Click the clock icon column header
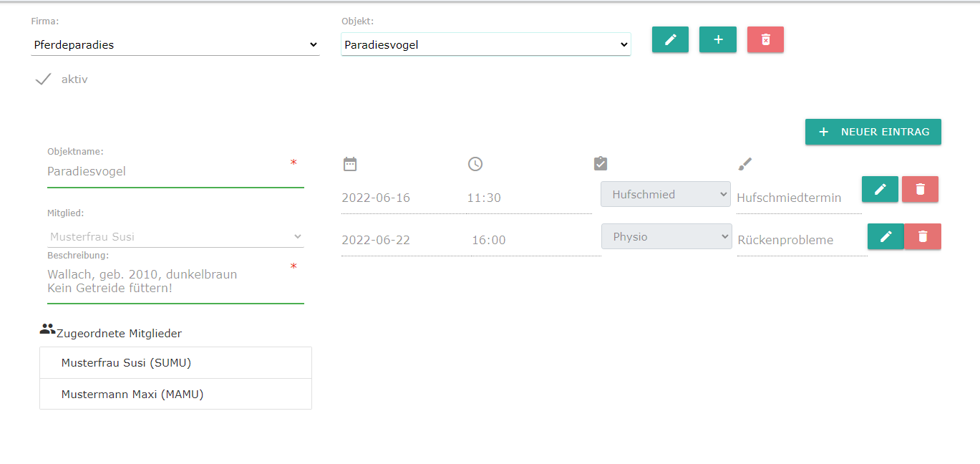Image resolution: width=980 pixels, height=464 pixels. tap(475, 164)
